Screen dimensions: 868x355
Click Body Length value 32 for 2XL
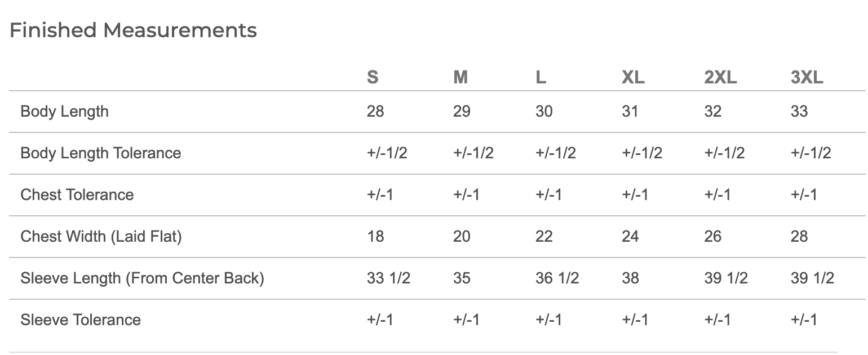(x=713, y=112)
